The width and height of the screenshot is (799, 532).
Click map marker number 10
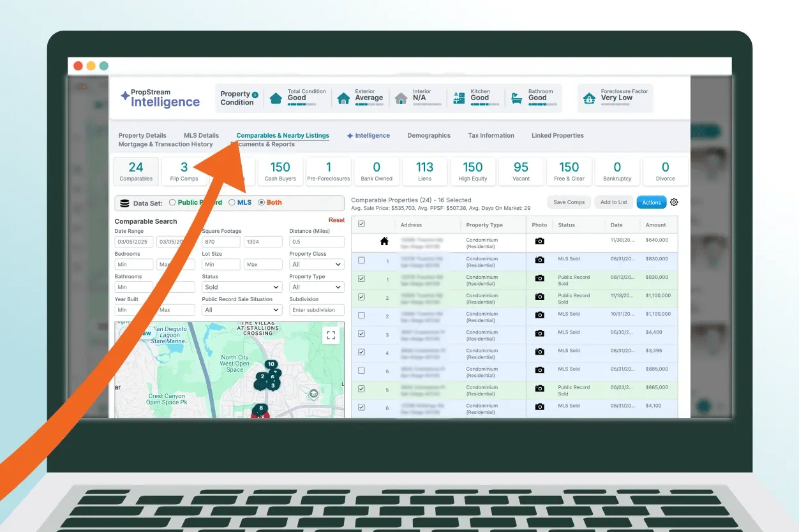(x=271, y=364)
